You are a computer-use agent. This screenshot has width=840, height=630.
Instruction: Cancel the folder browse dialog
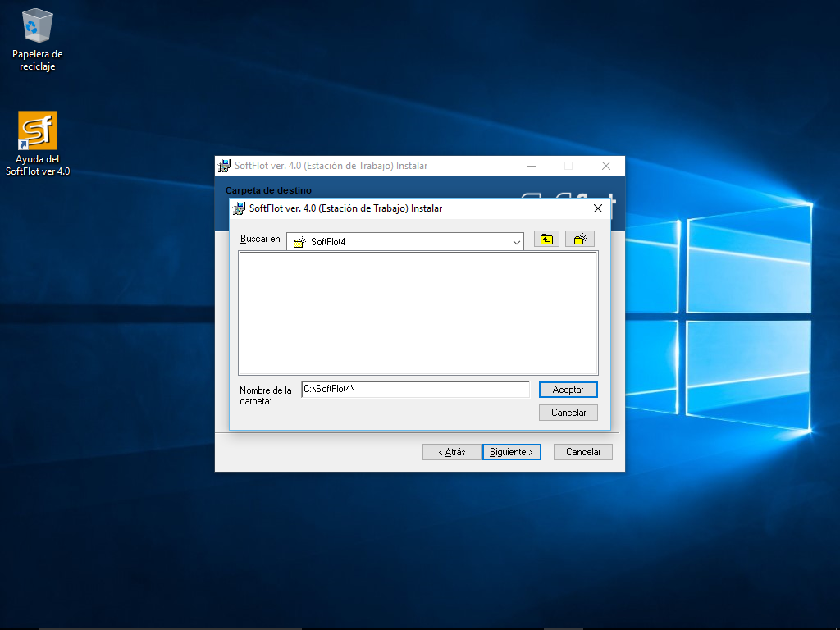pyautogui.click(x=568, y=413)
